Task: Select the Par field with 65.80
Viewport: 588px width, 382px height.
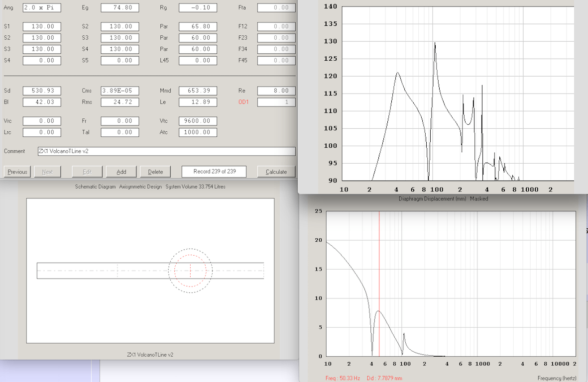Action: click(x=198, y=26)
